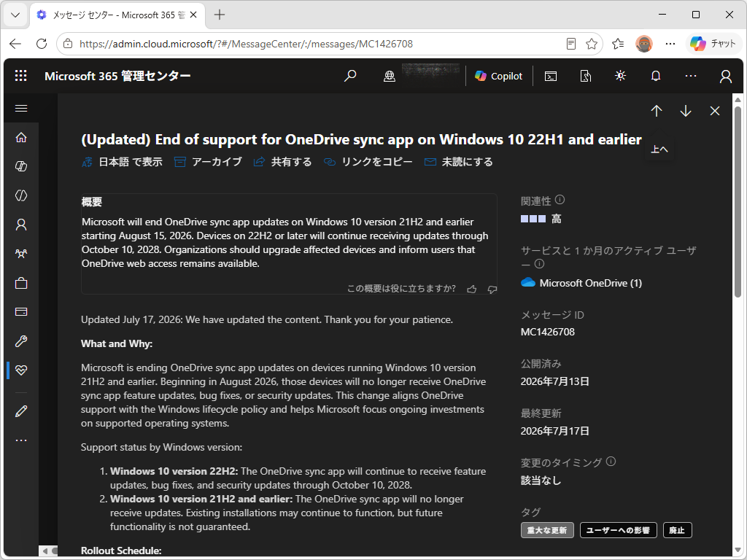Go to previous message up arrow
The image size is (747, 560).
657,111
